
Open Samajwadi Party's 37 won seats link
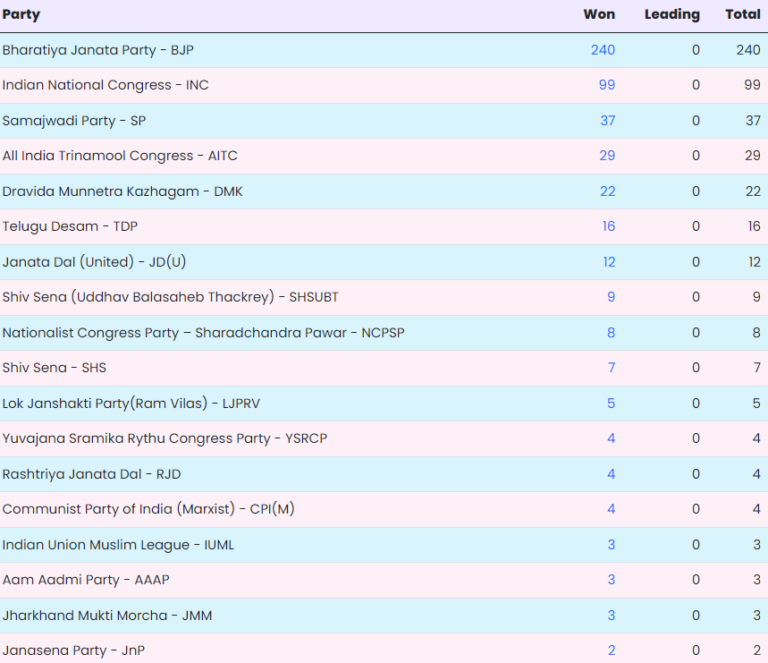[x=607, y=120]
